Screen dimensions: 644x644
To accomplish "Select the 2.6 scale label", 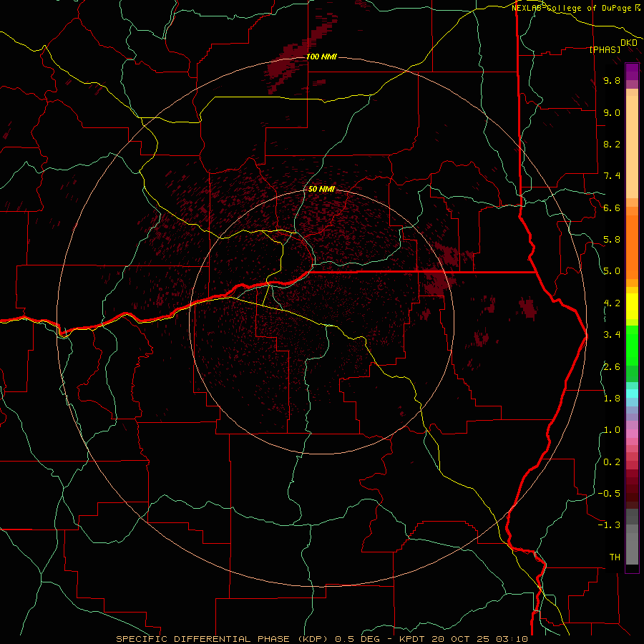I will click(x=612, y=367).
